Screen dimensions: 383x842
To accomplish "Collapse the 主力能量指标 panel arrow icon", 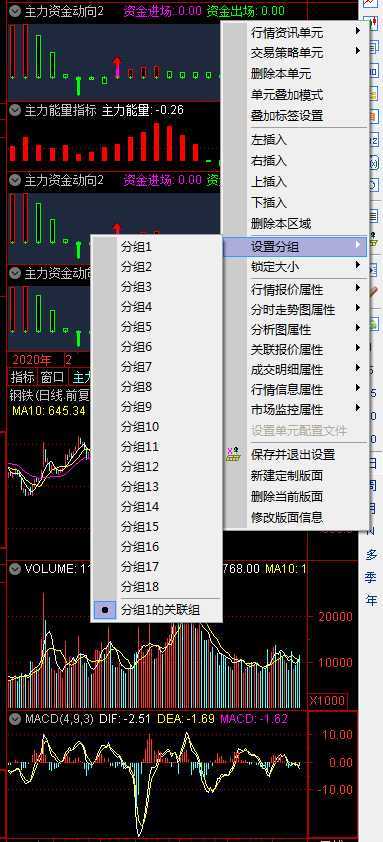I will (x=15, y=111).
